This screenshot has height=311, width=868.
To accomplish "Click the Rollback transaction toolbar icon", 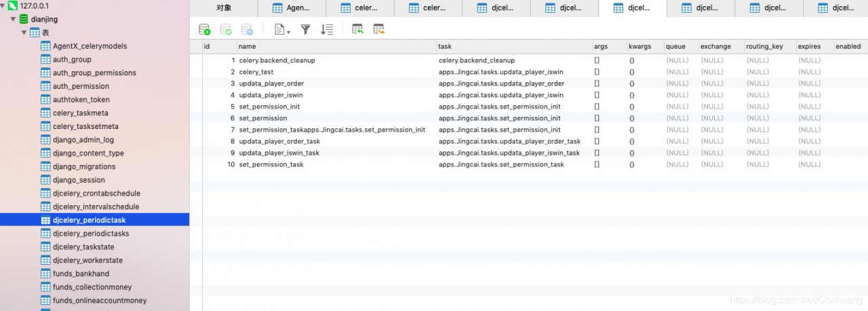I will pos(248,29).
